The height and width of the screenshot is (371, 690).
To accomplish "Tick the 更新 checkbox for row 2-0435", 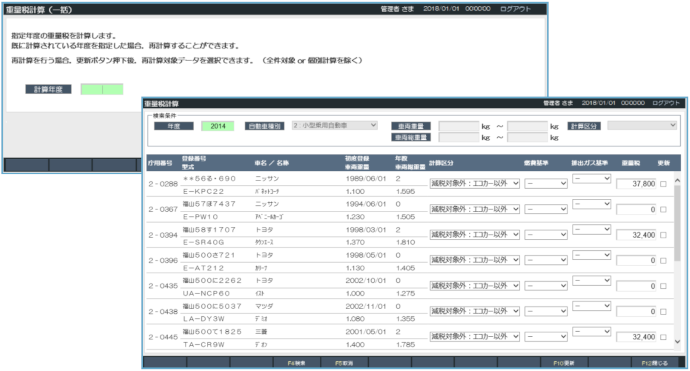I will (x=663, y=286).
